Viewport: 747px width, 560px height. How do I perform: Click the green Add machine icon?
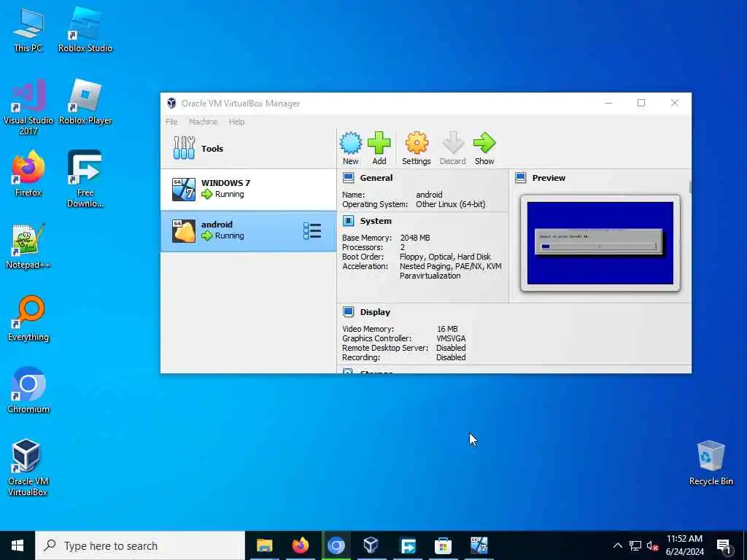pos(379,143)
